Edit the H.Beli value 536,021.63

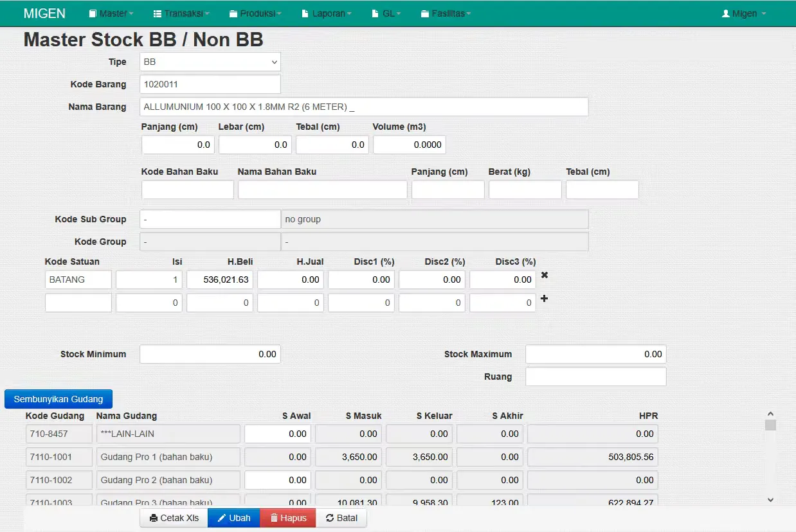click(220, 280)
